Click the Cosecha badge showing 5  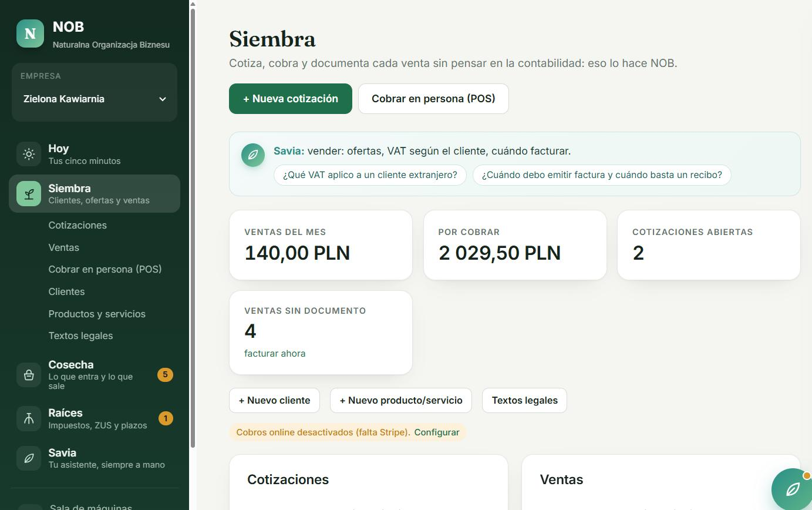coord(165,375)
